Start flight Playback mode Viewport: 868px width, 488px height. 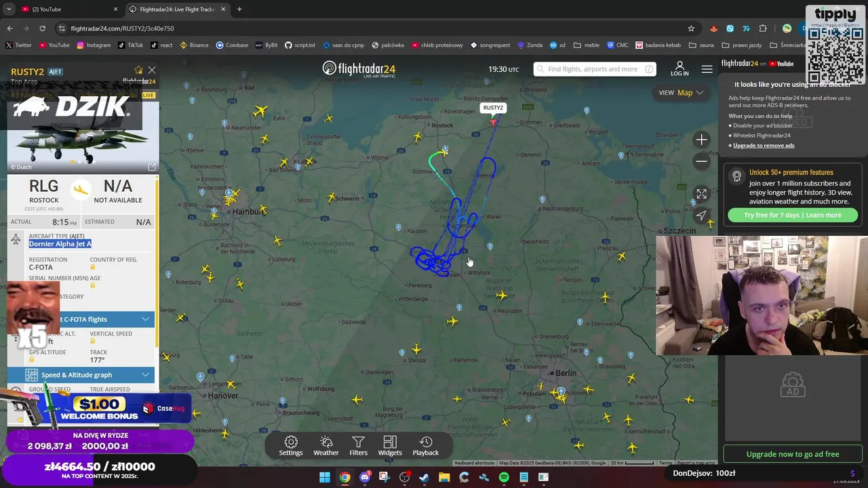click(426, 446)
